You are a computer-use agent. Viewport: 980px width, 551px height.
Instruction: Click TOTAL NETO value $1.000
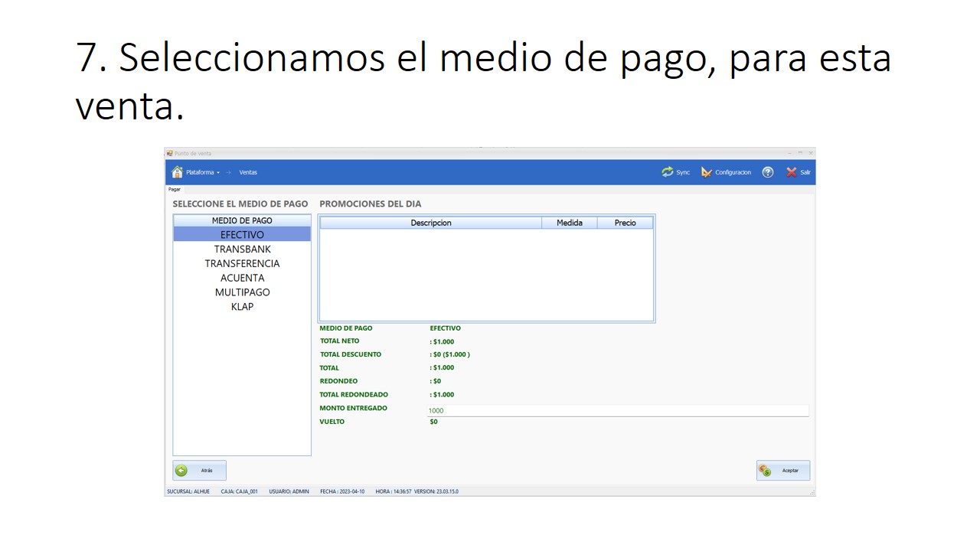point(442,341)
